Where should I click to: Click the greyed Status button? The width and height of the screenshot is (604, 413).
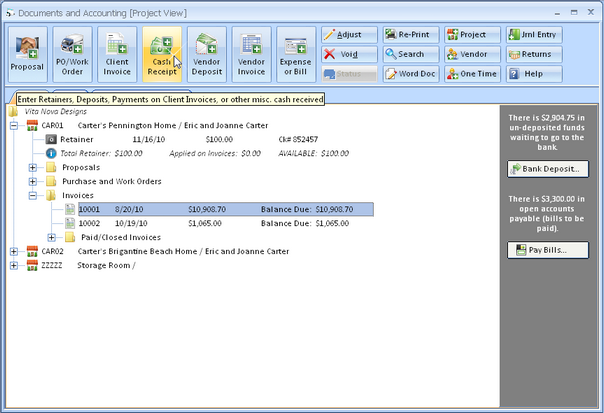(x=349, y=74)
